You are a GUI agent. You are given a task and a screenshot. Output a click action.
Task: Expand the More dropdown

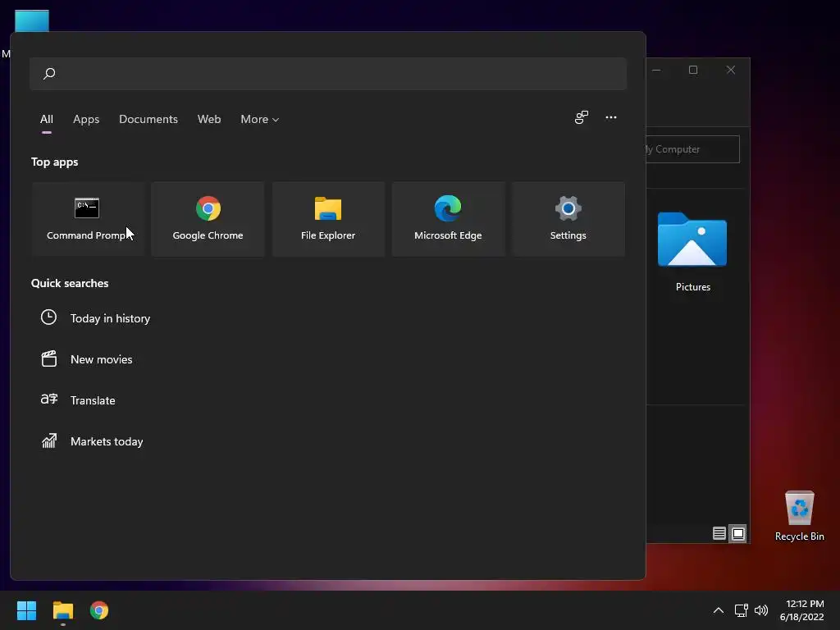260,119
